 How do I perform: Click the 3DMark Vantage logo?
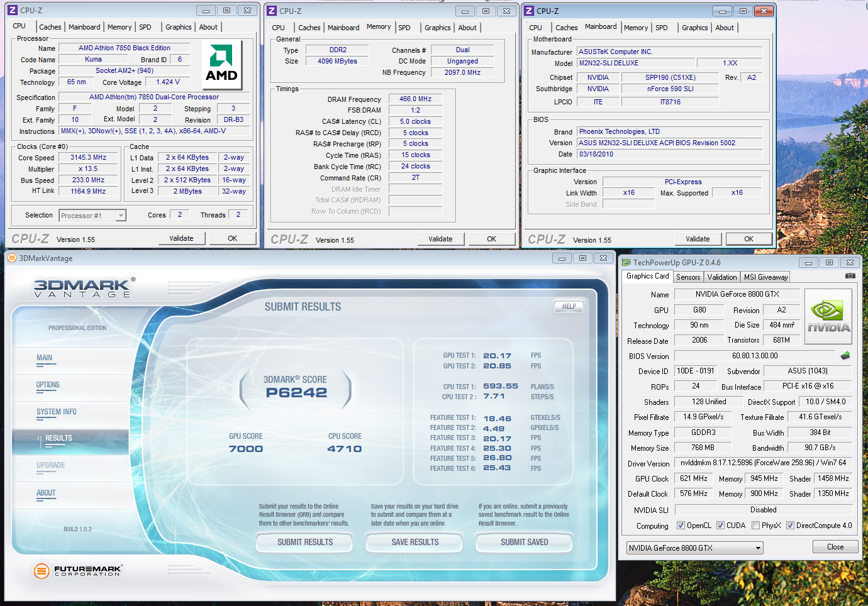point(84,287)
